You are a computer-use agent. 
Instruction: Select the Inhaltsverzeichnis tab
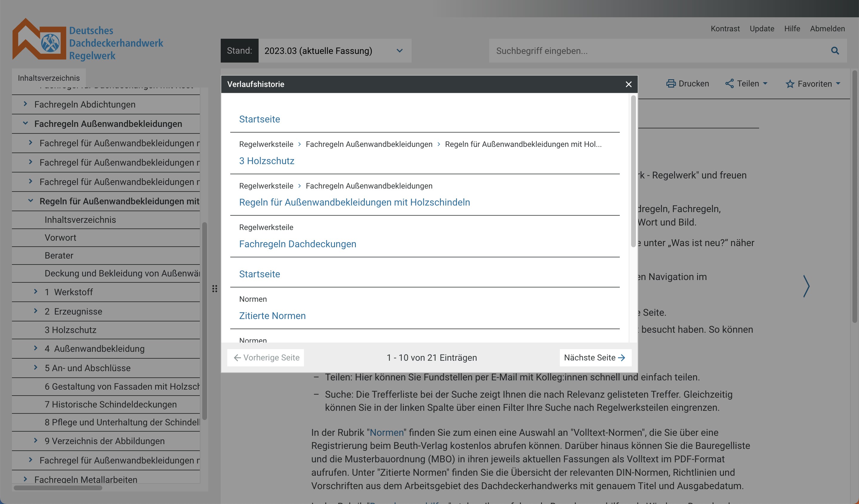[49, 78]
